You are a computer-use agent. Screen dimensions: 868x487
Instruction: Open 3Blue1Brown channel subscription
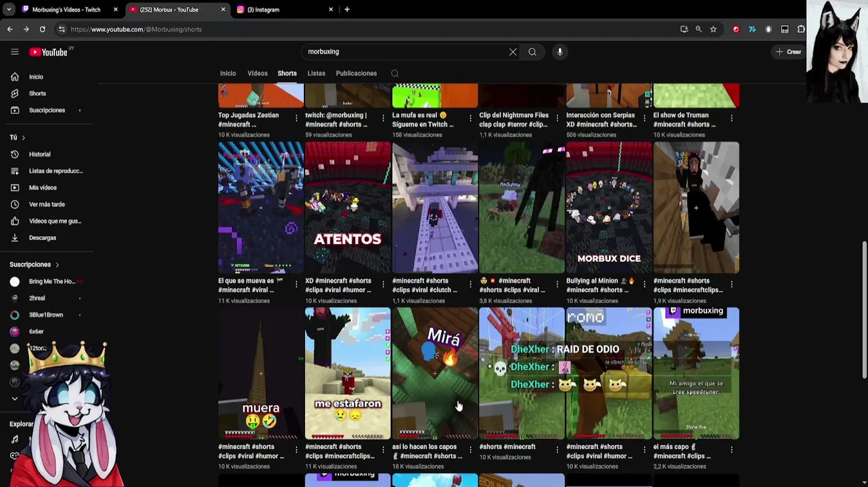[x=47, y=315]
